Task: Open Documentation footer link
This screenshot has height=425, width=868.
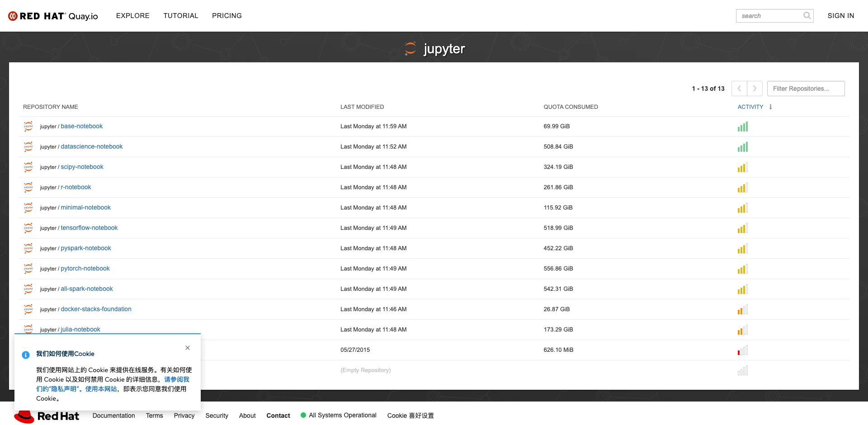Action: 114,416
